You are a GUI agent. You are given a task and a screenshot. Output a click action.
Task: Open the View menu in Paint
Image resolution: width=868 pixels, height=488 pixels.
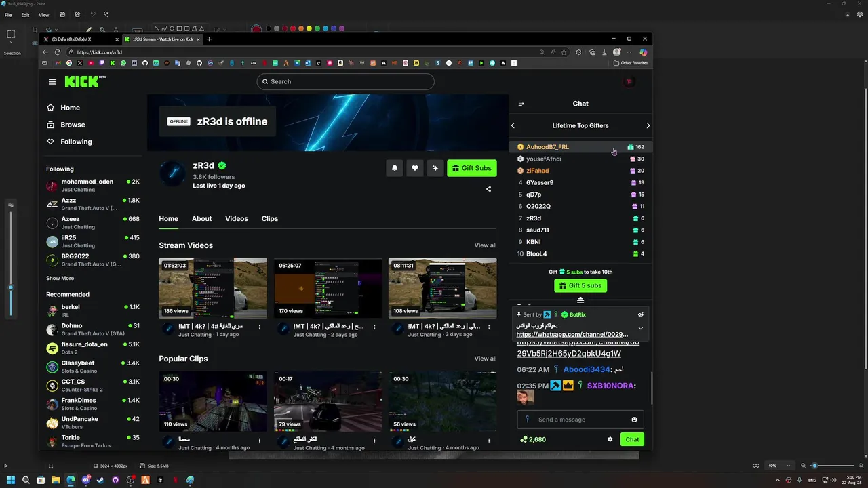(x=43, y=14)
